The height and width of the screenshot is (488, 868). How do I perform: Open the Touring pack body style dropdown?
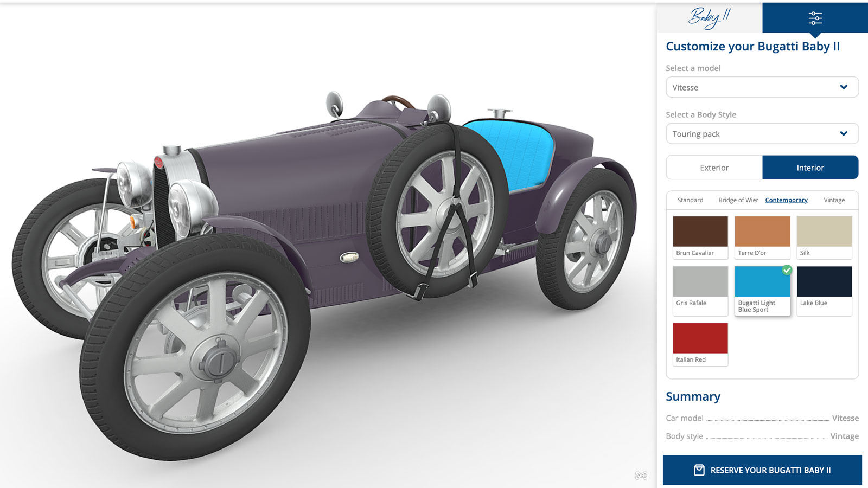[762, 134]
